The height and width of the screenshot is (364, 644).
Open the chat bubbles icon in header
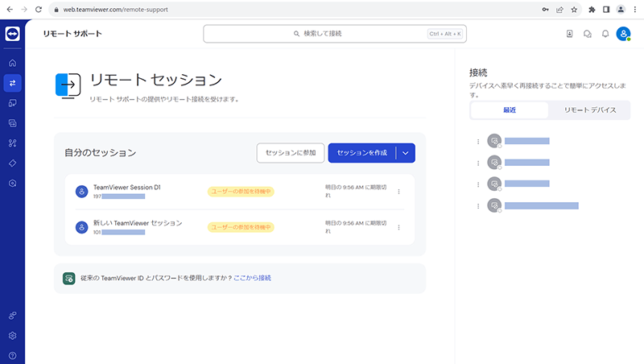[x=588, y=34]
